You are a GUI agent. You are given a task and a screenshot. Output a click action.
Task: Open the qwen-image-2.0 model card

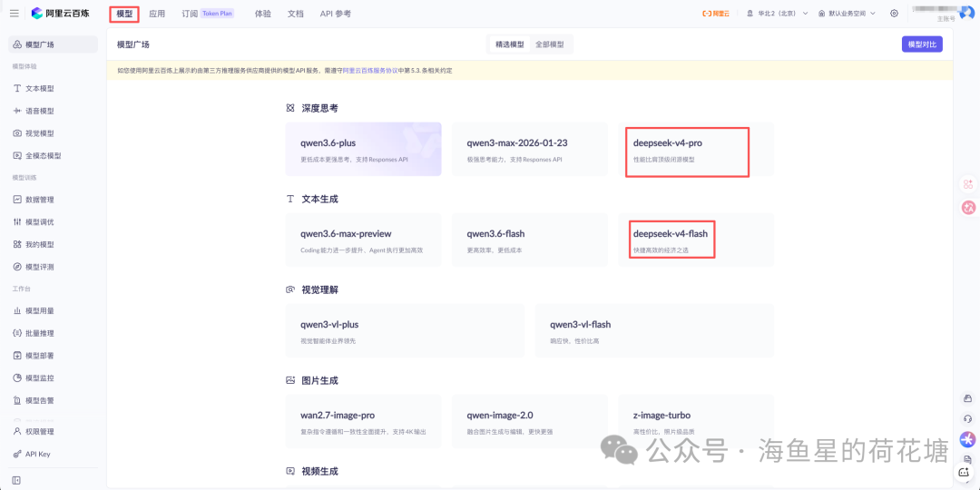click(529, 421)
